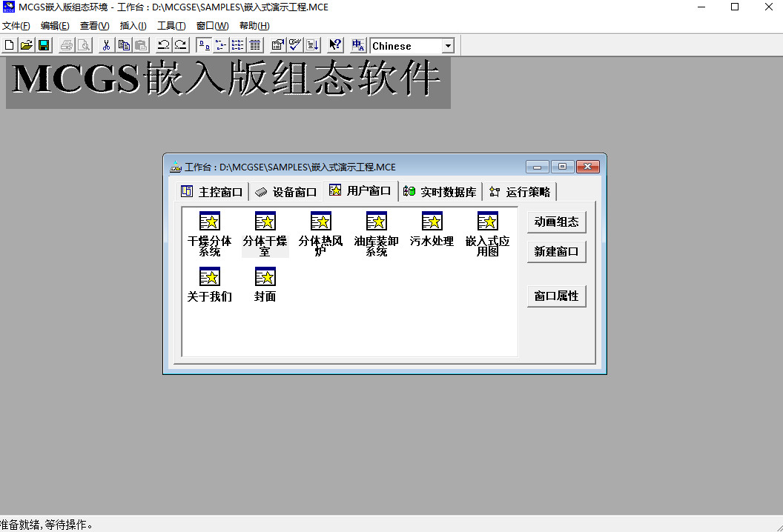Switch to details view in toolbar
Viewport: 783px width, 532px height.
[255, 45]
